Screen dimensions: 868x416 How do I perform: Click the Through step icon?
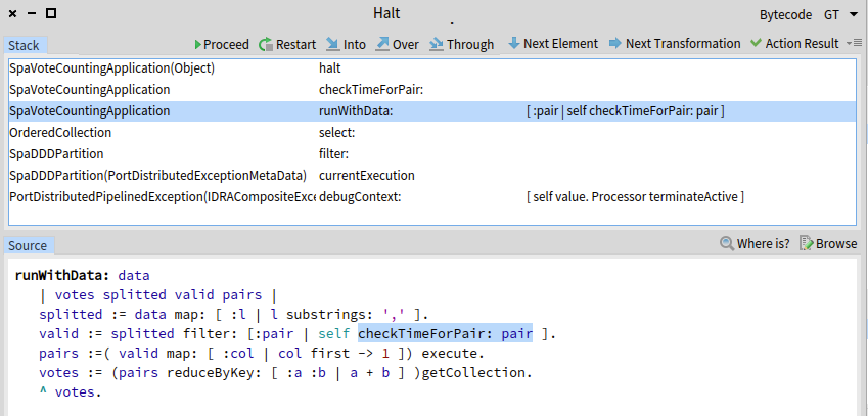(436, 44)
